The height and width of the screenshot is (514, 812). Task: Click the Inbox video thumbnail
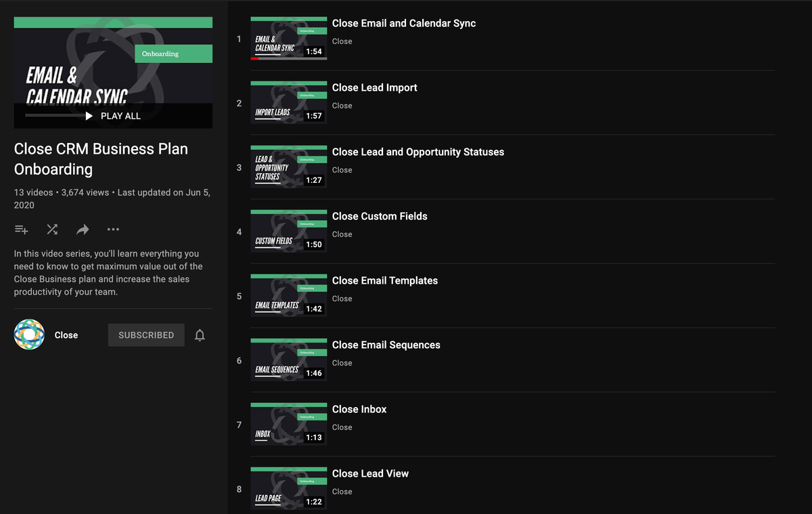pos(289,424)
